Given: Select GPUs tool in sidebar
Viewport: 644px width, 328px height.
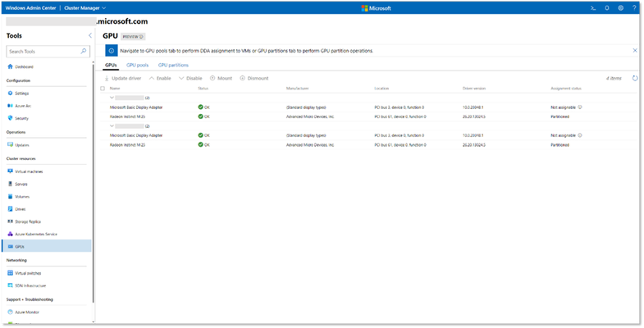Looking at the screenshot, I should coord(47,246).
